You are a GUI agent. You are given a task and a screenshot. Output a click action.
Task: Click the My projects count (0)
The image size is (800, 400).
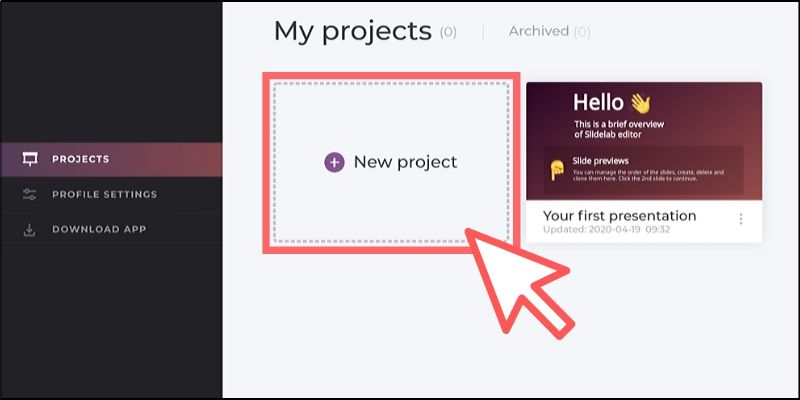click(448, 32)
